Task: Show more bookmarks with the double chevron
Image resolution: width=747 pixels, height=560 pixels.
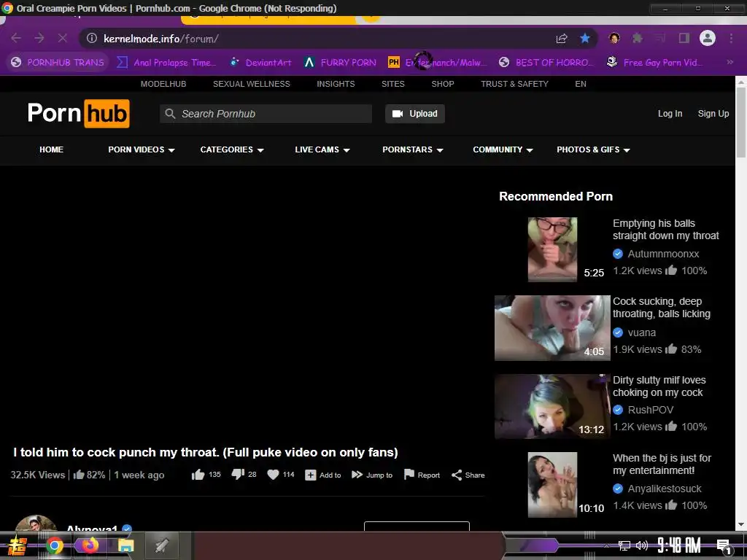Action: pyautogui.click(x=729, y=62)
